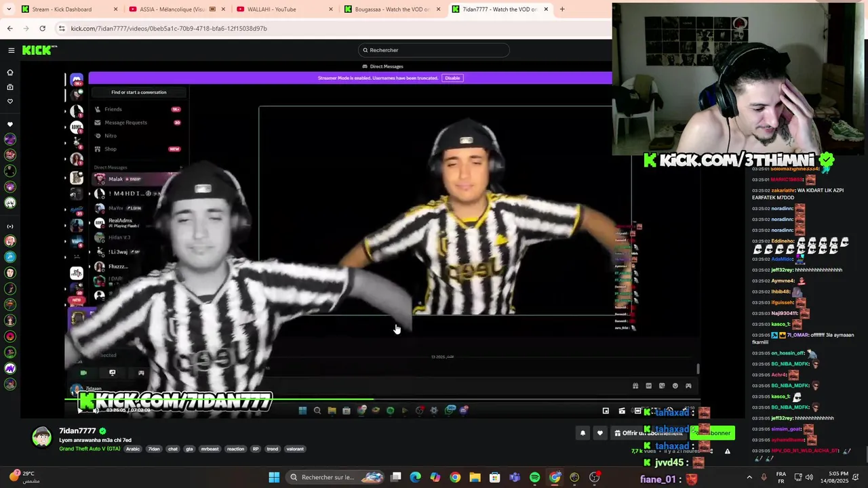This screenshot has width=868, height=488.
Task: Open Microsoft Store from taskbar
Action: 495,477
